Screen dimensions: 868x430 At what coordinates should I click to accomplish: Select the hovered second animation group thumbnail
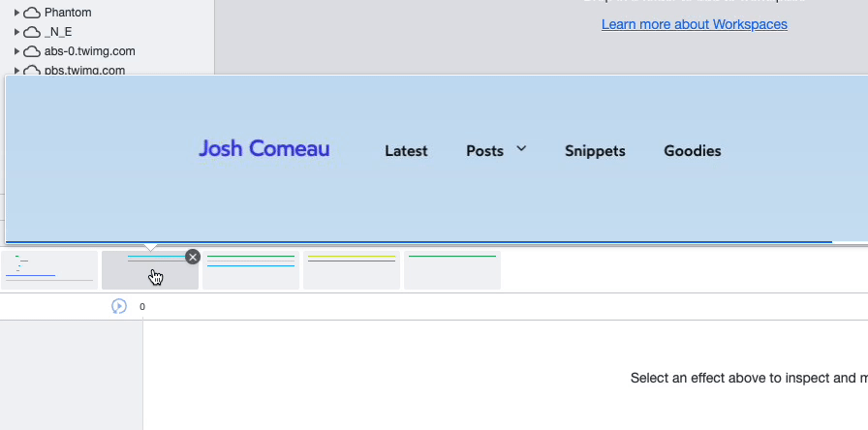(150, 271)
